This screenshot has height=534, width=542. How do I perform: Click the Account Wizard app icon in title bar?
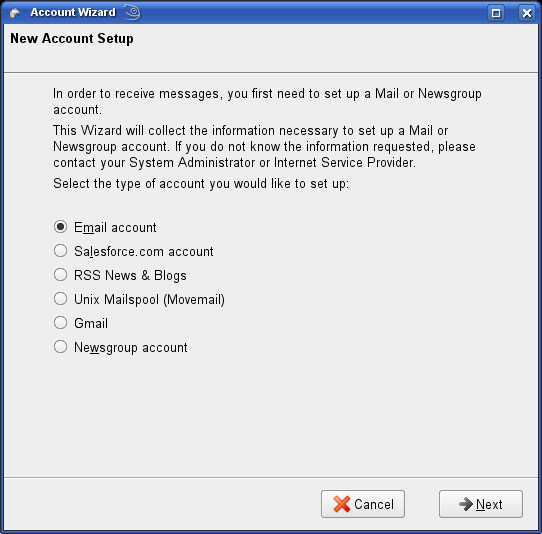pos(15,13)
